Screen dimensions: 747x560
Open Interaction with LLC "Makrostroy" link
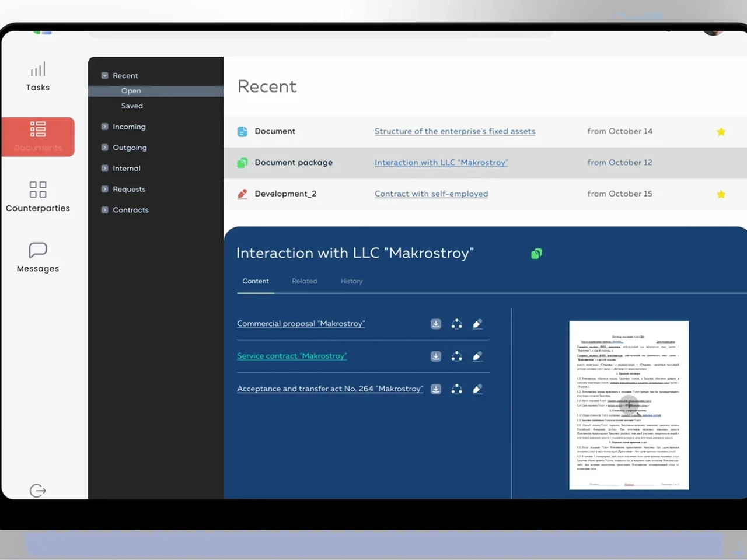[441, 163]
